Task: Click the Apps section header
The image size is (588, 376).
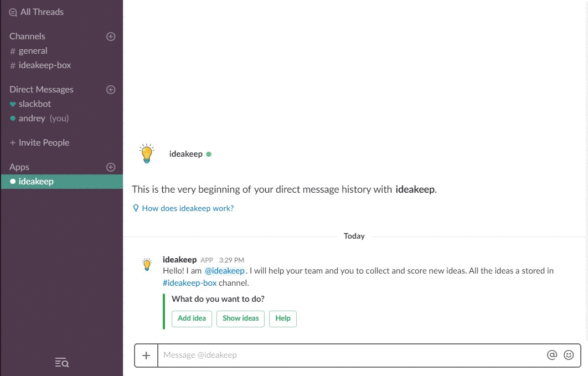Action: pos(19,167)
